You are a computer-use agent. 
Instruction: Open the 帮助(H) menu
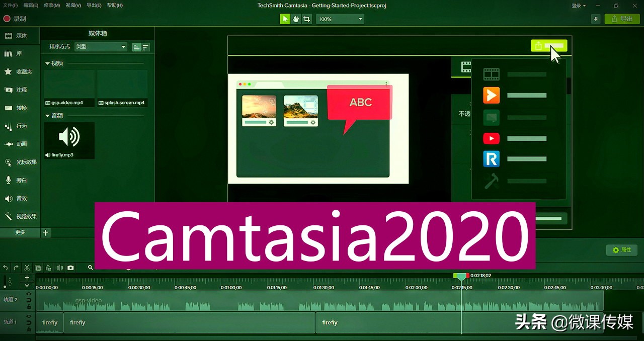[115, 6]
